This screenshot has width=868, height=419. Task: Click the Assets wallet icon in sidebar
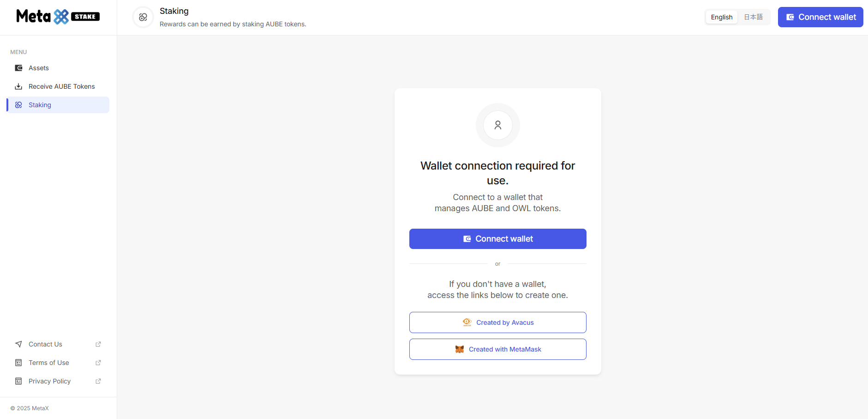click(18, 68)
